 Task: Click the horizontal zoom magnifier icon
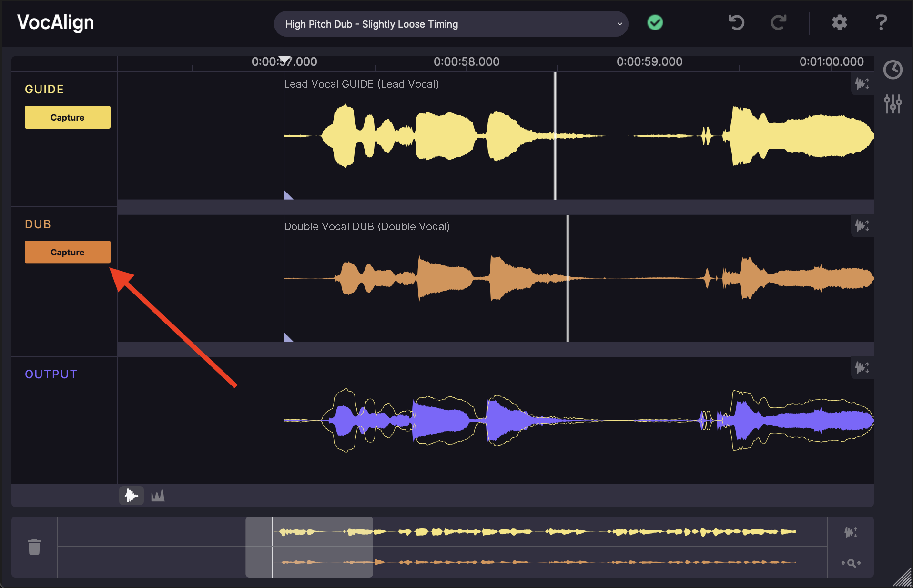pos(851,563)
